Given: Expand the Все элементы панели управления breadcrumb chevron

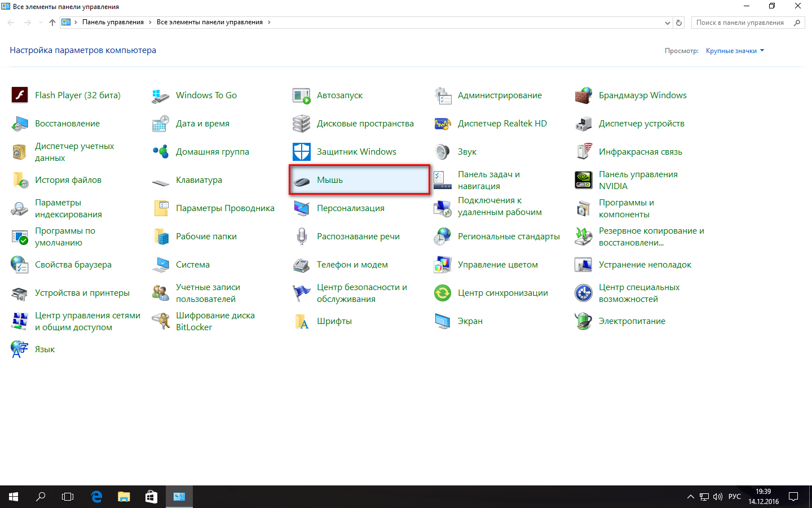Looking at the screenshot, I should (x=269, y=23).
